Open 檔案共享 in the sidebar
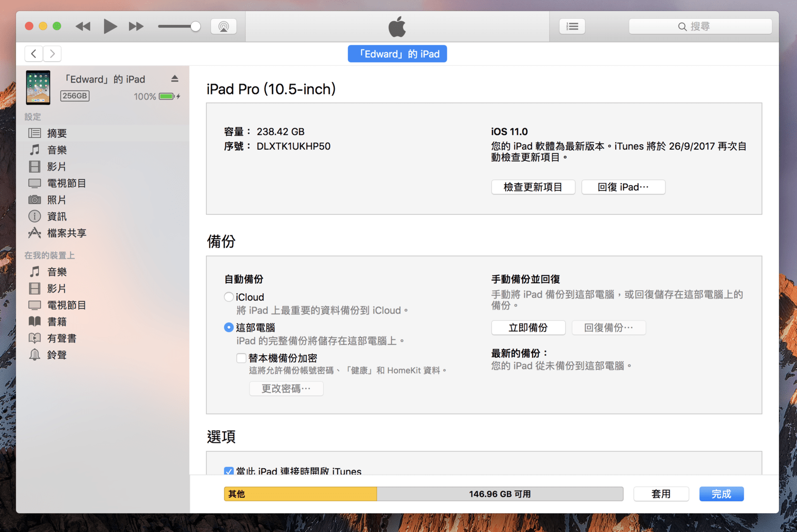797x532 pixels. [x=66, y=233]
